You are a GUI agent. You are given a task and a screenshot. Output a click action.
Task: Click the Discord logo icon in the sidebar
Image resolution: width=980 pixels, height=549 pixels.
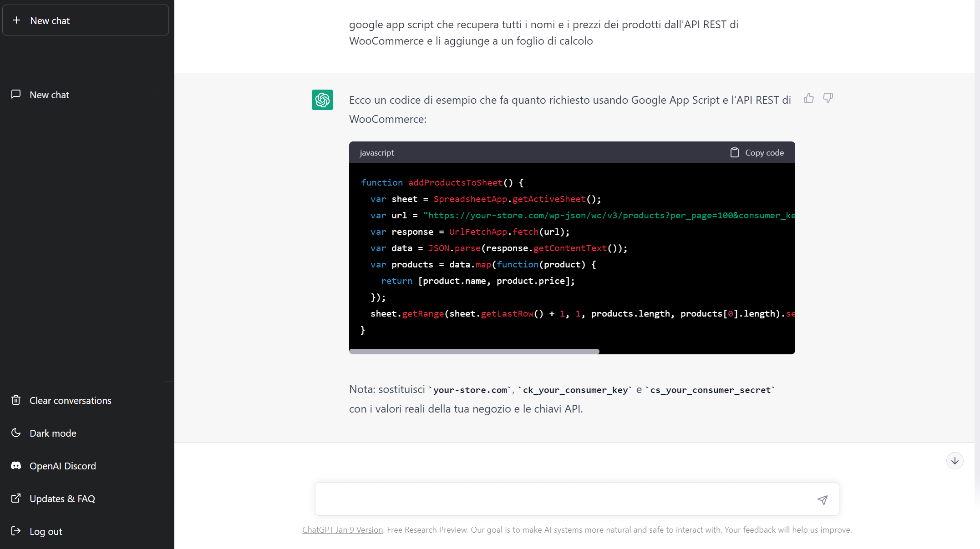pos(16,466)
